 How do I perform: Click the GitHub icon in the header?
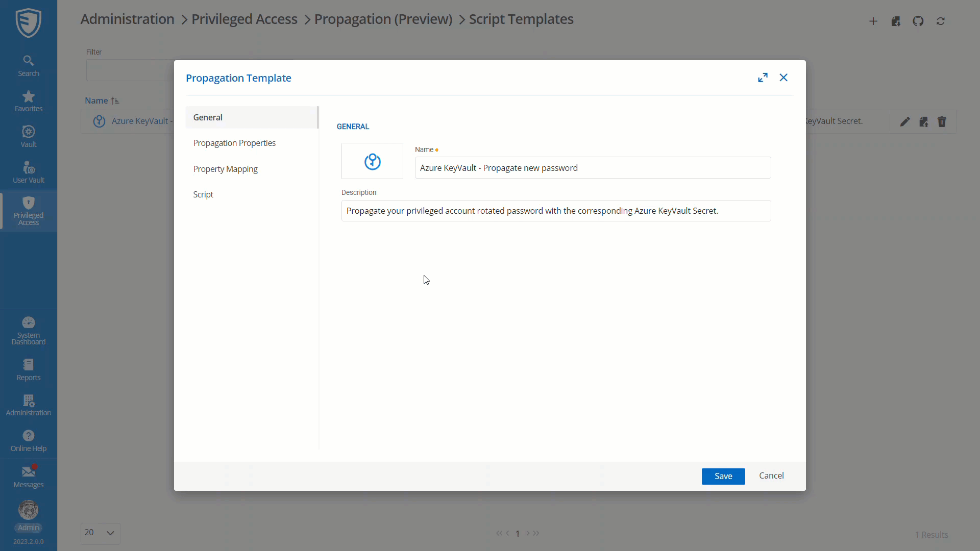point(918,21)
